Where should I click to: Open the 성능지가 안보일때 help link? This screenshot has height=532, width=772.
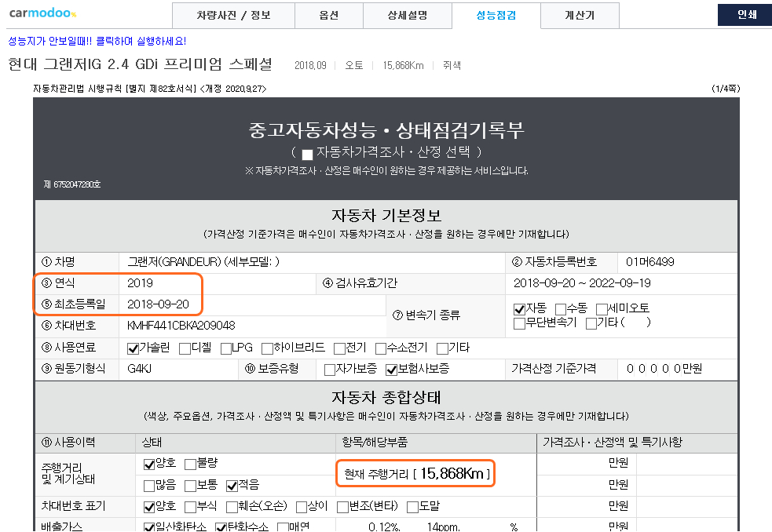(97, 41)
